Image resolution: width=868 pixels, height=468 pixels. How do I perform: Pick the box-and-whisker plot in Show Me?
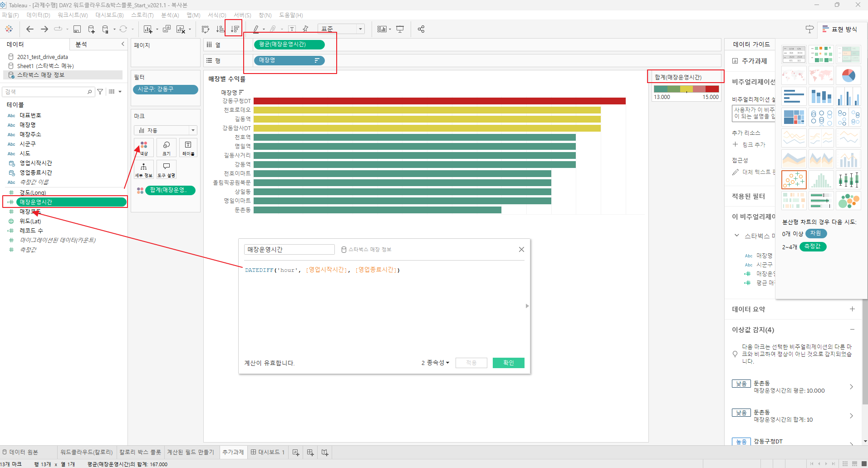(848, 180)
